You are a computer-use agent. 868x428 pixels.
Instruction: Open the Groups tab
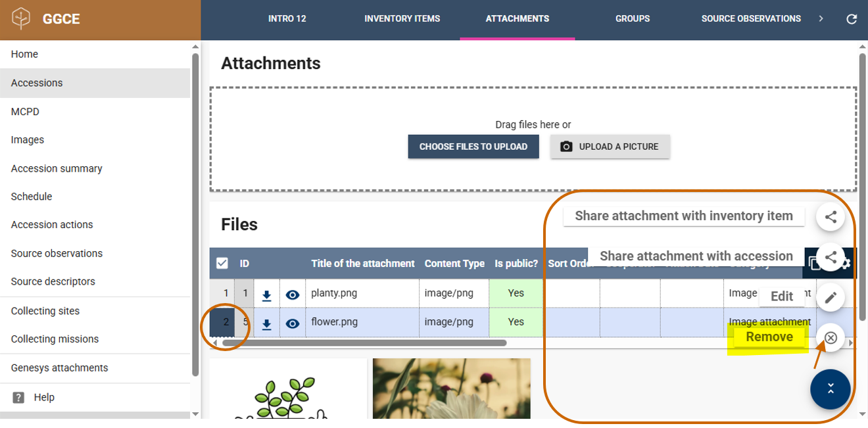point(632,19)
